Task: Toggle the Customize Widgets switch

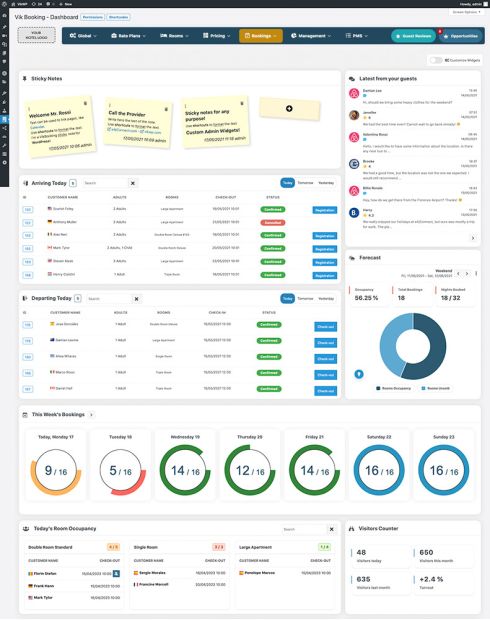Action: [436, 60]
